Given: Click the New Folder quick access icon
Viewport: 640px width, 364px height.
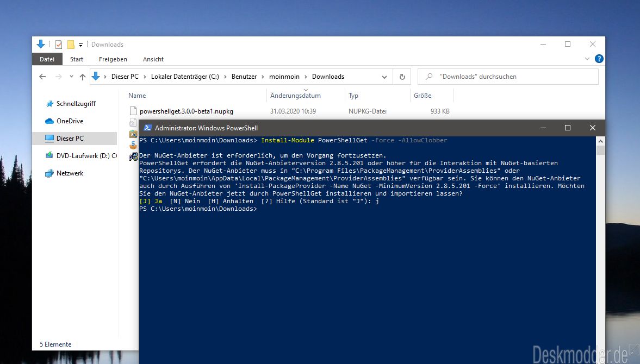Looking at the screenshot, I should pyautogui.click(x=71, y=45).
